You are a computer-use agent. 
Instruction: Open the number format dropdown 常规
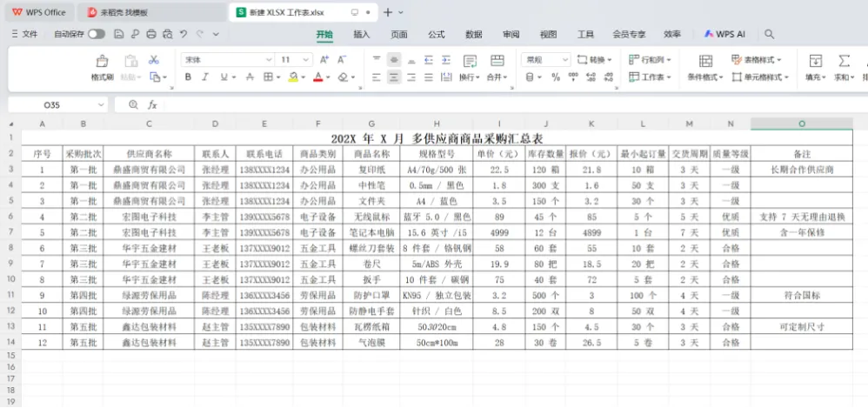(x=564, y=60)
